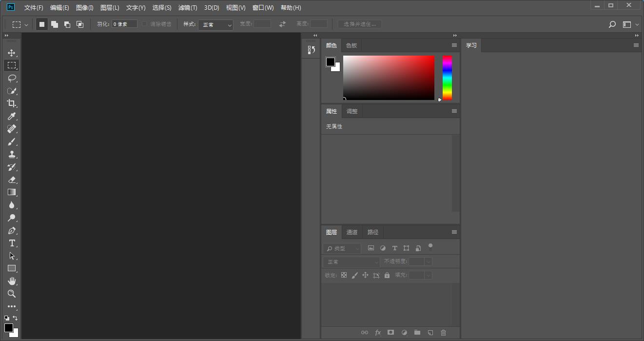Expand the workspace switcher dropdown
Image resolution: width=644 pixels, height=341 pixels.
coord(630,24)
